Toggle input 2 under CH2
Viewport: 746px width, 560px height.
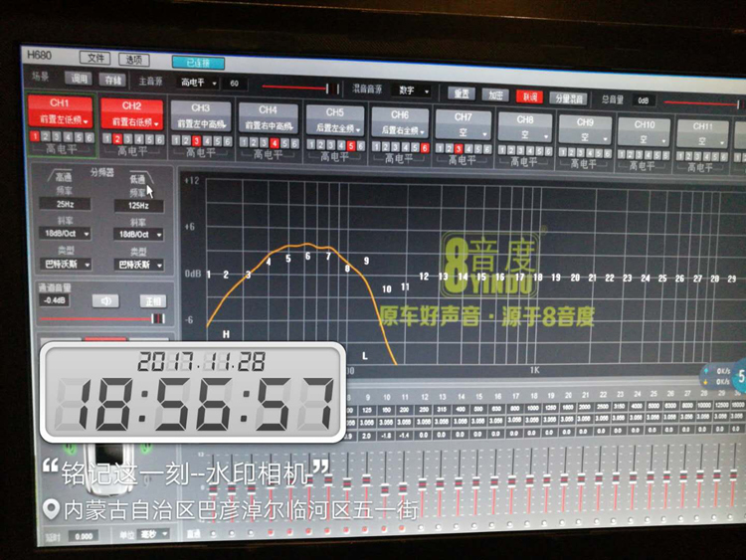click(x=117, y=139)
